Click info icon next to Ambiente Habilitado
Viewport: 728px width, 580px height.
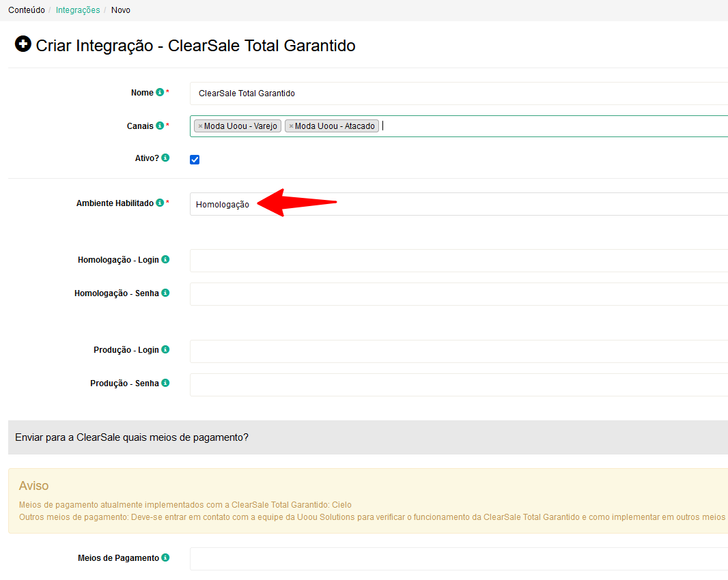[x=160, y=203]
